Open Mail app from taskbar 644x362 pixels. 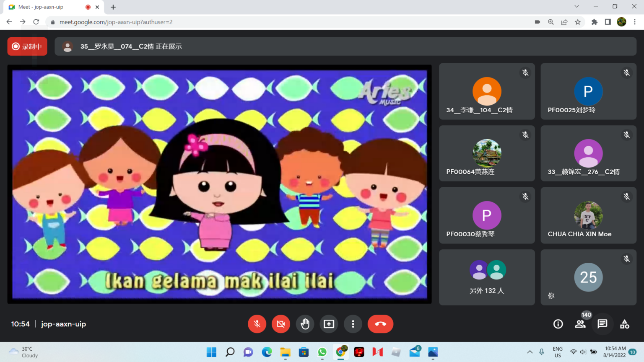click(x=414, y=352)
